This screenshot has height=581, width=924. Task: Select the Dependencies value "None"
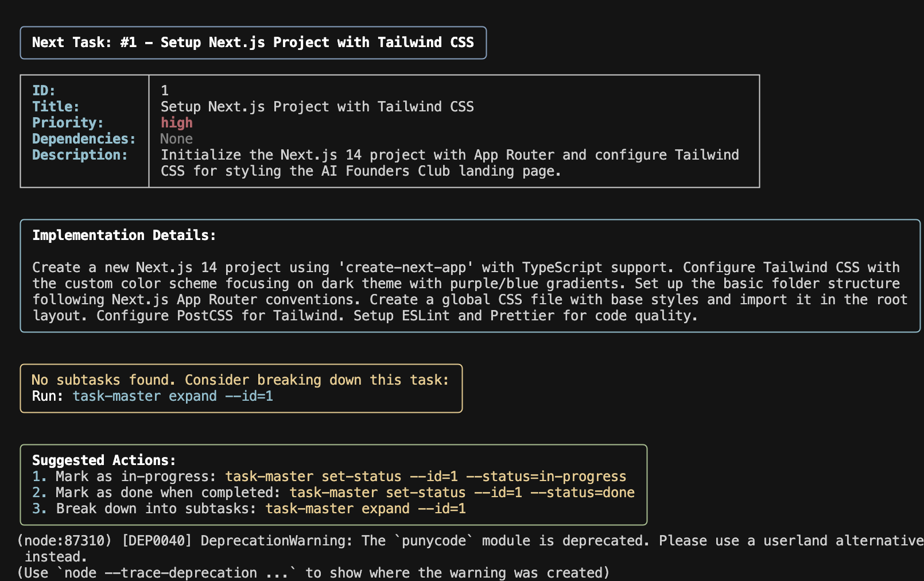click(176, 138)
